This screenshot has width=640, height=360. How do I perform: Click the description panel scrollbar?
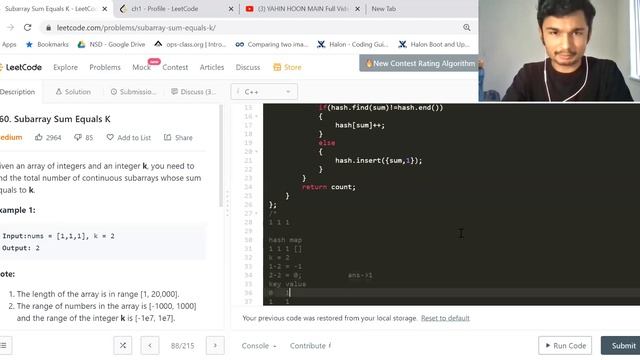click(221, 155)
